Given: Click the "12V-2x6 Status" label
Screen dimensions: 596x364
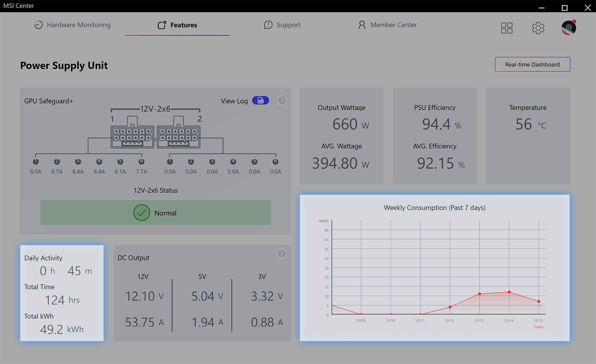Looking at the screenshot, I should click(x=155, y=190).
